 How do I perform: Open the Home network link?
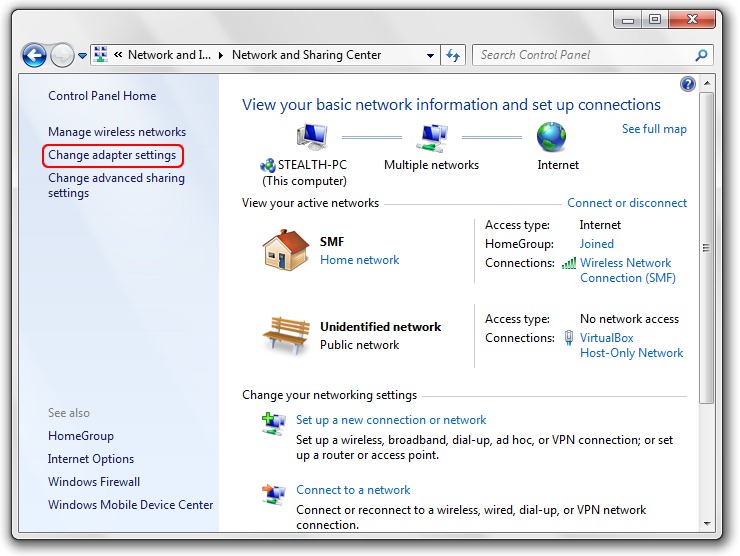[x=360, y=260]
